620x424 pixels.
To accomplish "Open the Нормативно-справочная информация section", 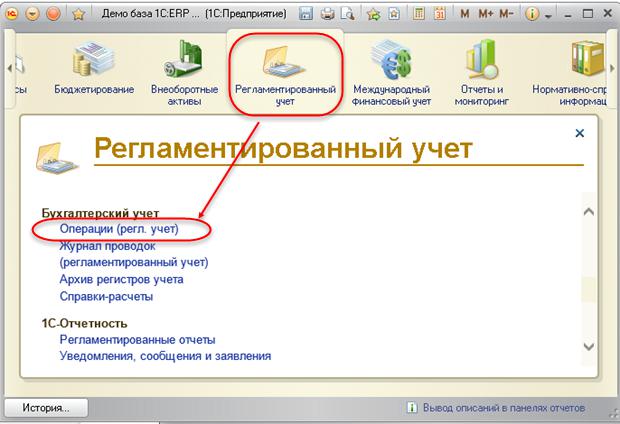I will pos(570,72).
